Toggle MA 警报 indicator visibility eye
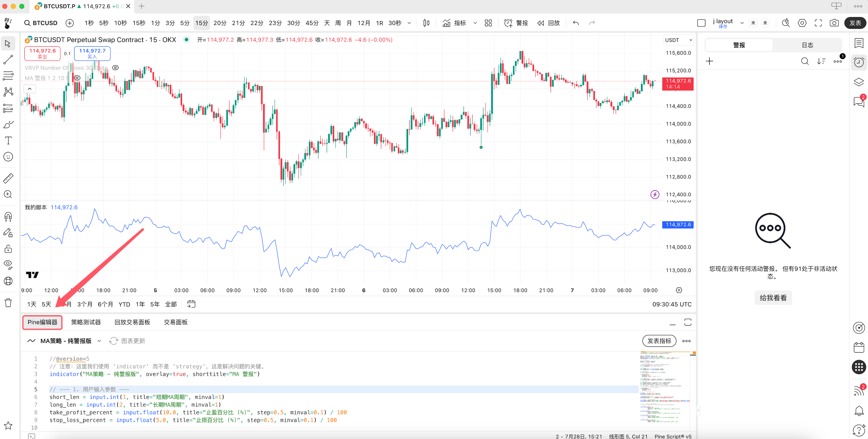This screenshot has height=439, width=868. coord(77,78)
